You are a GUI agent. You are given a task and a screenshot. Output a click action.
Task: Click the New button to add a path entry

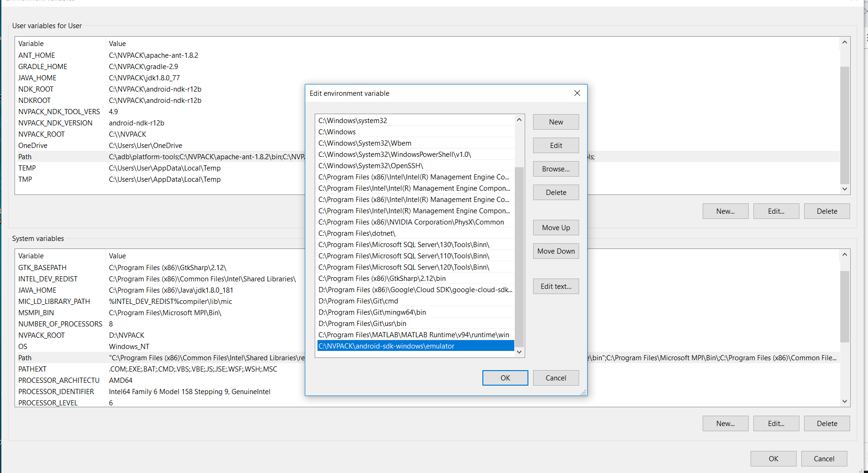(x=556, y=122)
